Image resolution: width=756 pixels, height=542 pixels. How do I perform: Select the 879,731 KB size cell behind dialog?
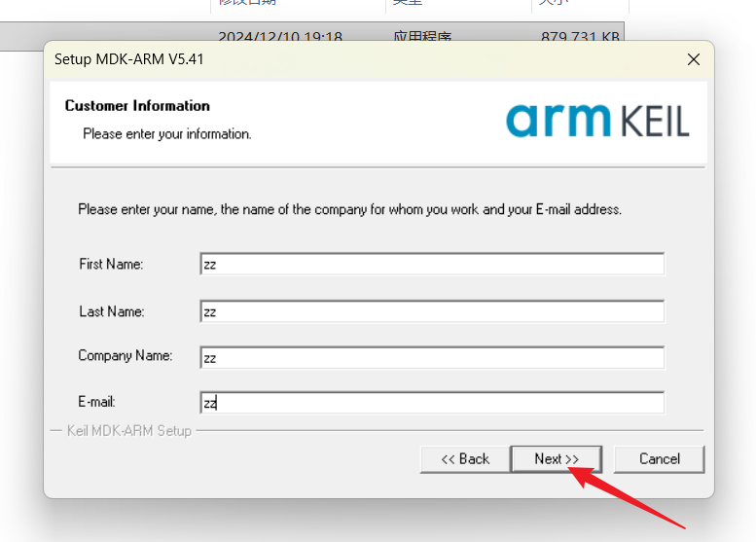(x=580, y=37)
